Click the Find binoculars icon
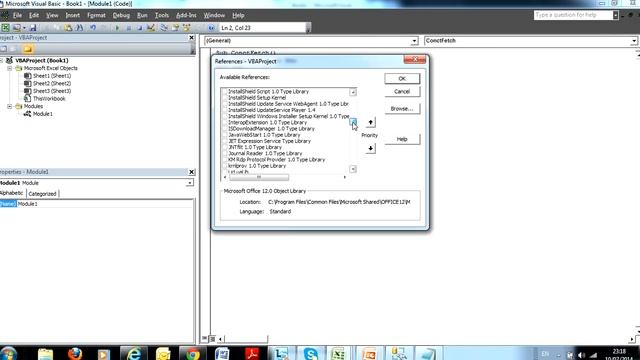Image resolution: width=640 pixels, height=360 pixels. pyautogui.click(x=79, y=28)
